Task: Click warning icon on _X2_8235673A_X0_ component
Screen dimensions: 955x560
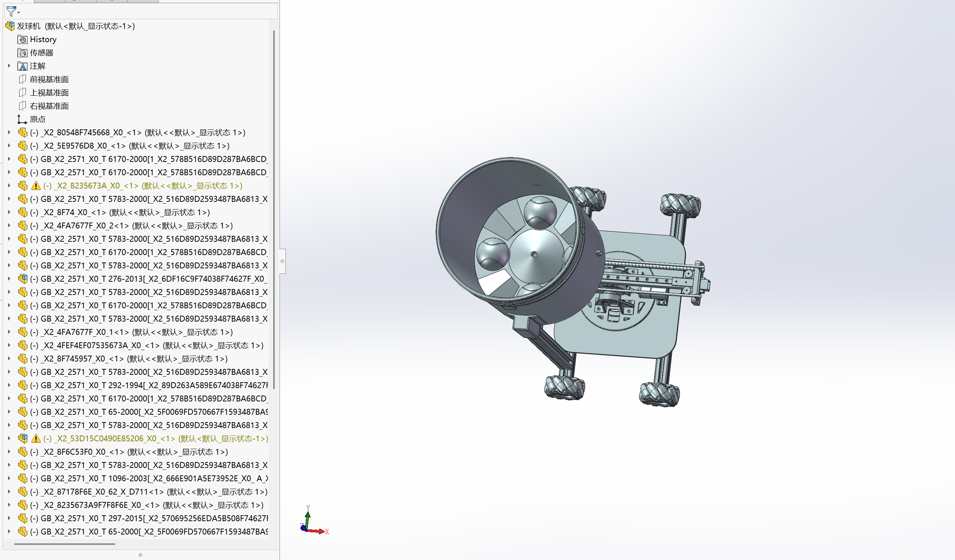Action: click(x=36, y=186)
